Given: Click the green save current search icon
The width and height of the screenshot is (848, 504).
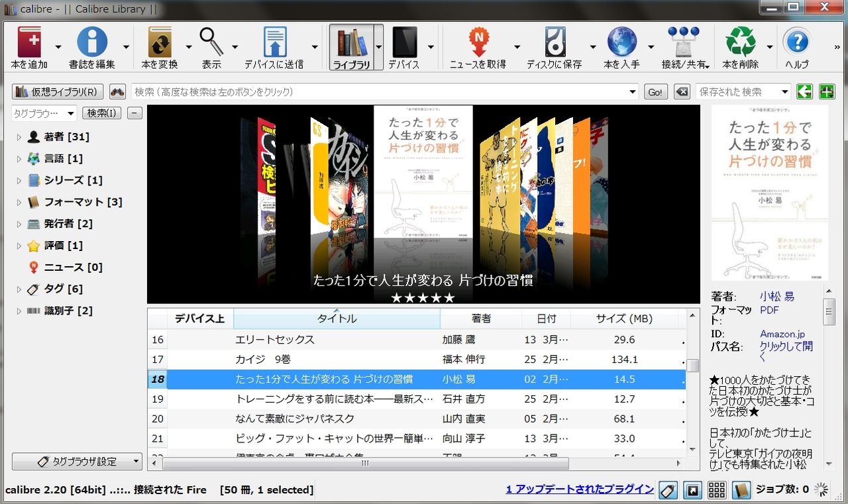Looking at the screenshot, I should tap(826, 92).
